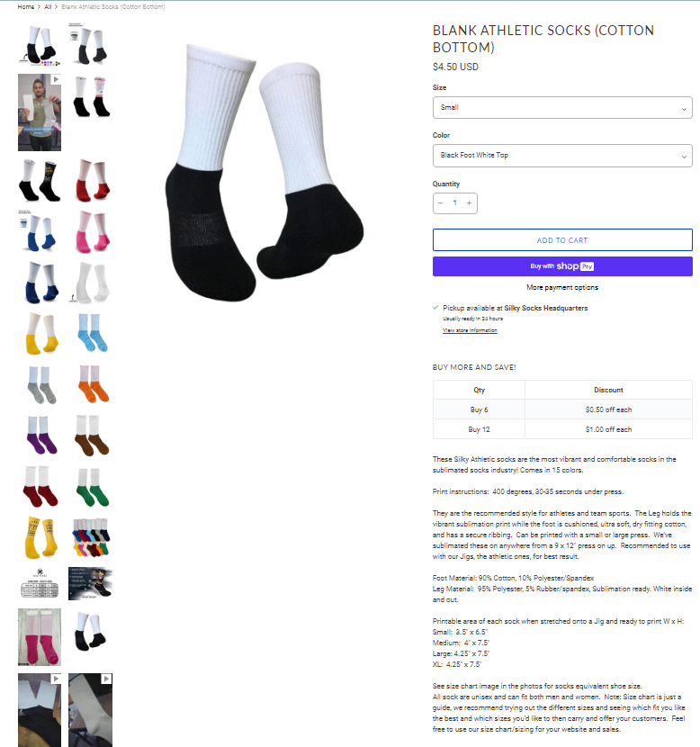
Task: Open the size chart image thumbnail
Action: point(40,582)
